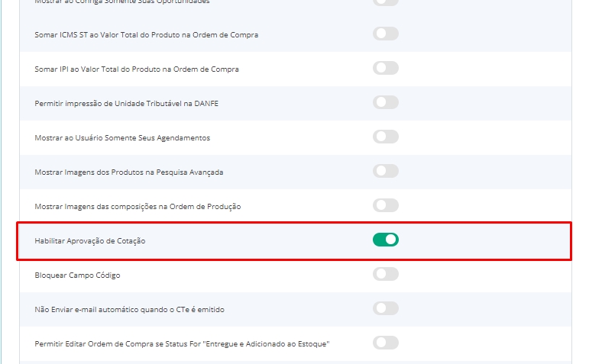This screenshot has width=589, height=364.
Task: Click the Somar ICMS ST label text
Action: 147,35
